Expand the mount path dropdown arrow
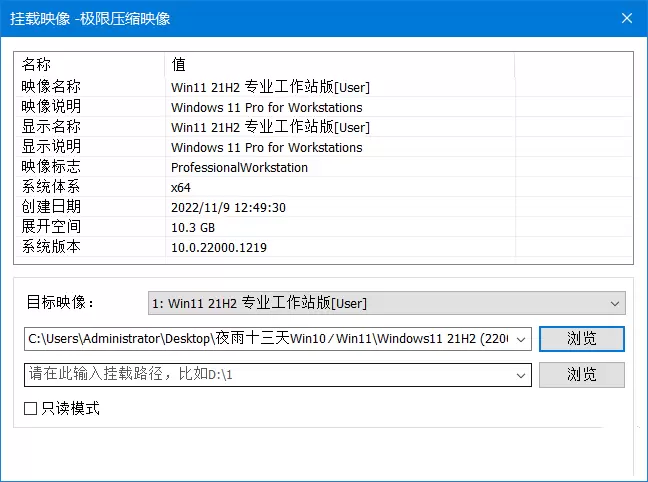This screenshot has width=648, height=482. tap(521, 375)
